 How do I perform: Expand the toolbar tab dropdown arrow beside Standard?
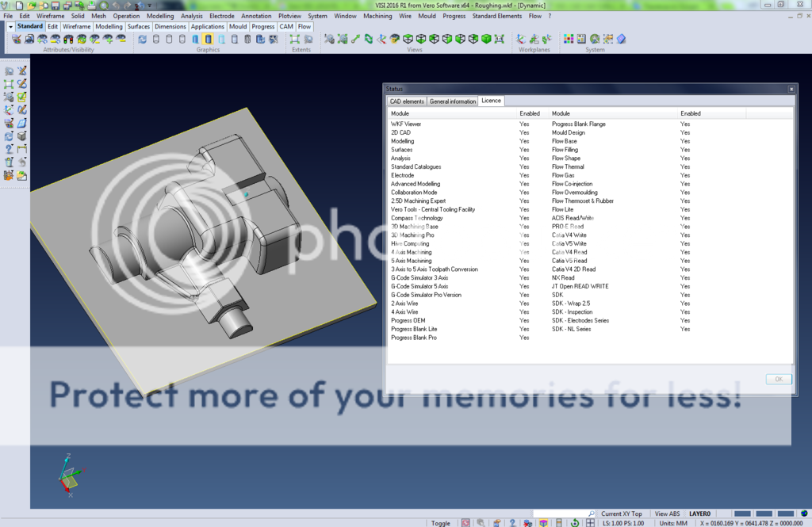(10, 26)
